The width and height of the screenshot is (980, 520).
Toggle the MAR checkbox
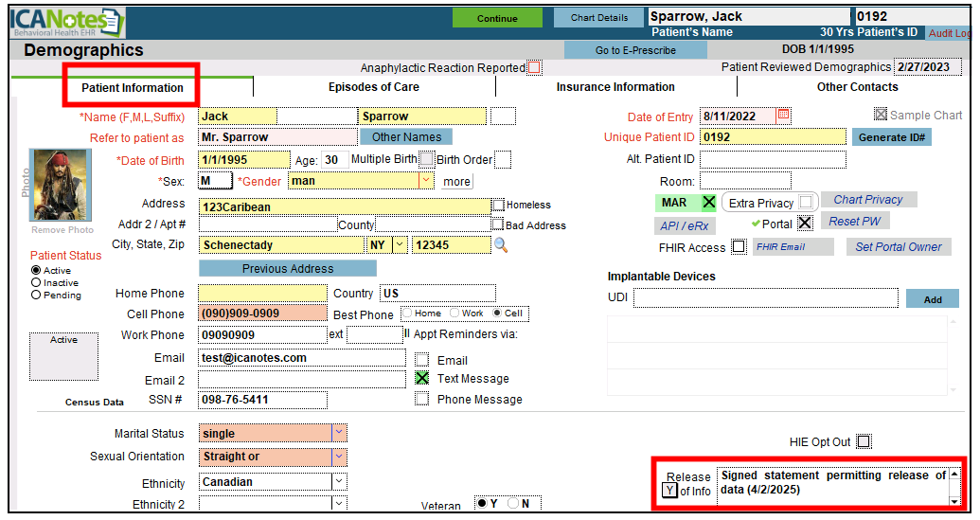click(x=708, y=203)
